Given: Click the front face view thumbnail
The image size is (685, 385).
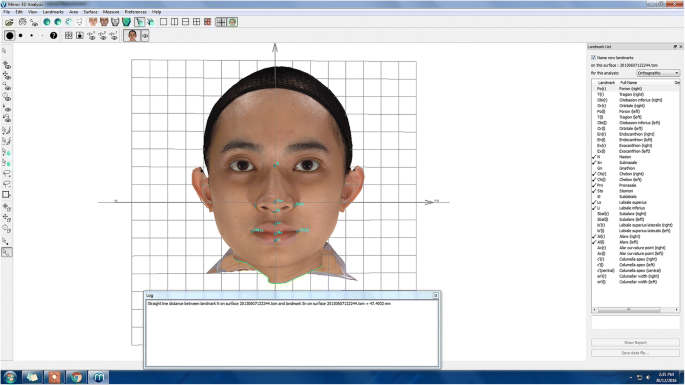Looking at the screenshot, I should pyautogui.click(x=132, y=35).
